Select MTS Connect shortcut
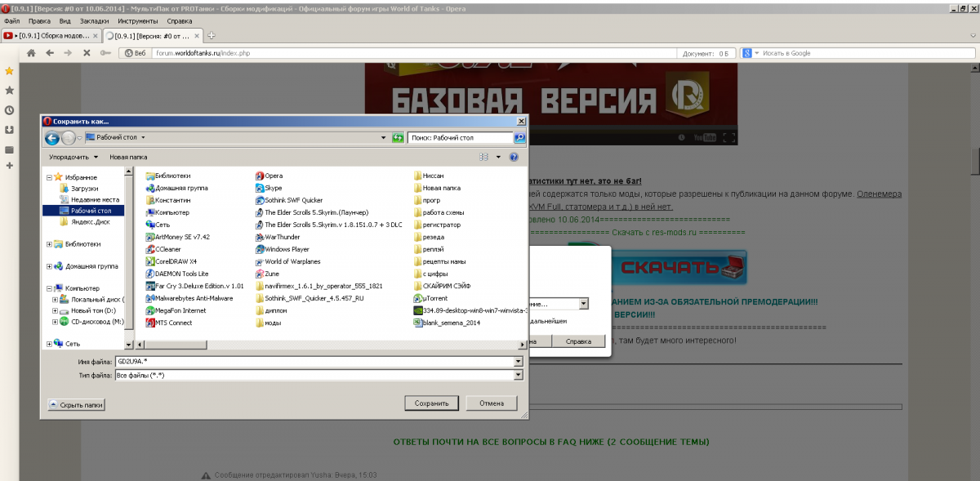Viewport: 980px width, 481px height. pos(169,323)
